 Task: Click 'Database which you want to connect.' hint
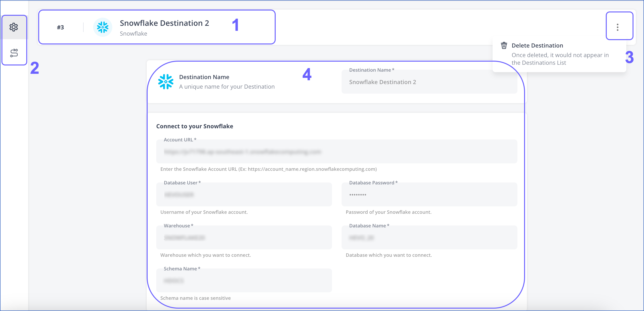tap(389, 255)
